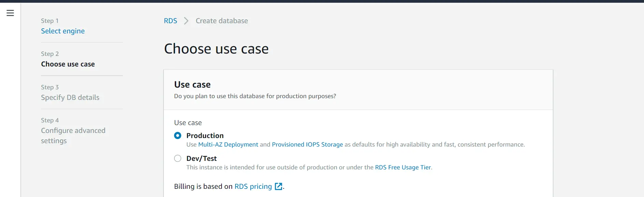Click the breadcrumb chevron separator after RDS
The width and height of the screenshot is (644, 197).
point(186,21)
